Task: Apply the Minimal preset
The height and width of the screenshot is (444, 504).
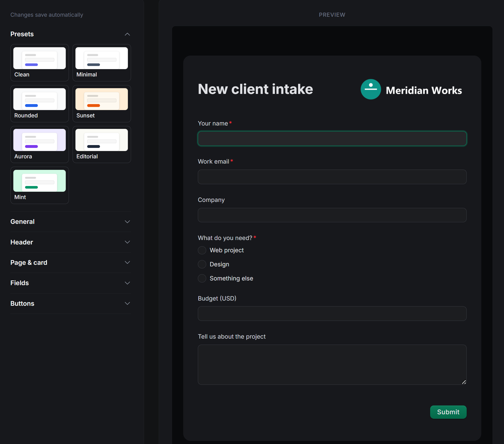Action: point(102,63)
